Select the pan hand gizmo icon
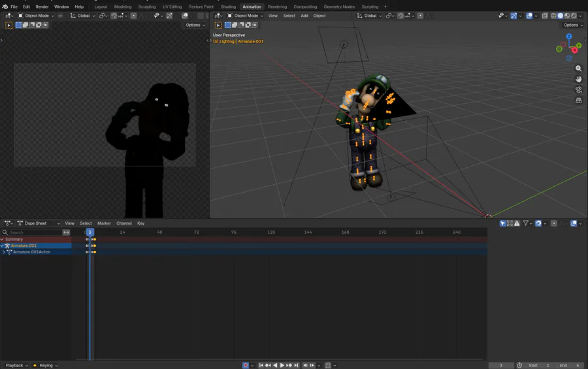 (578, 79)
